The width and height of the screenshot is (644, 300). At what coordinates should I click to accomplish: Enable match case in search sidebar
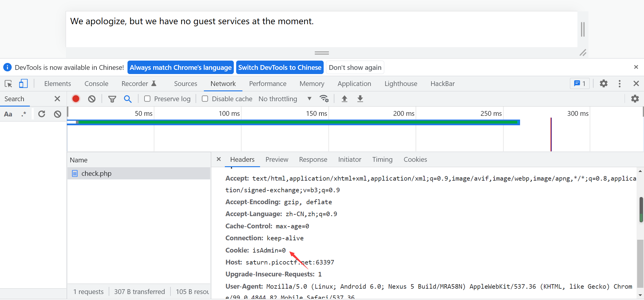8,114
